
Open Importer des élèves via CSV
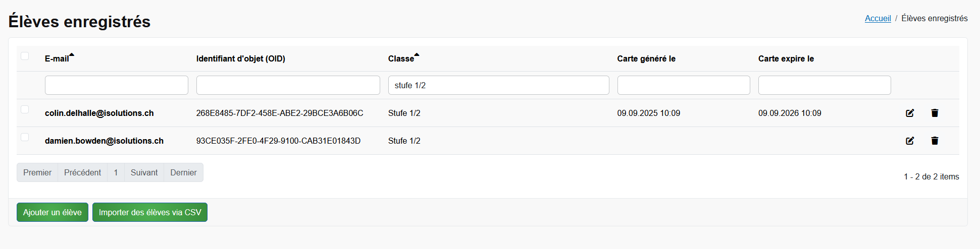pos(150,212)
